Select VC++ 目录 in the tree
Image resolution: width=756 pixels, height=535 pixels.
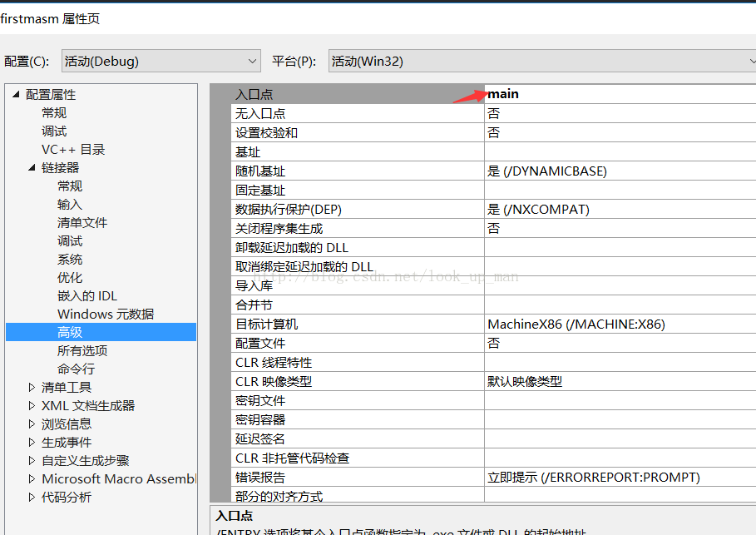[73, 150]
